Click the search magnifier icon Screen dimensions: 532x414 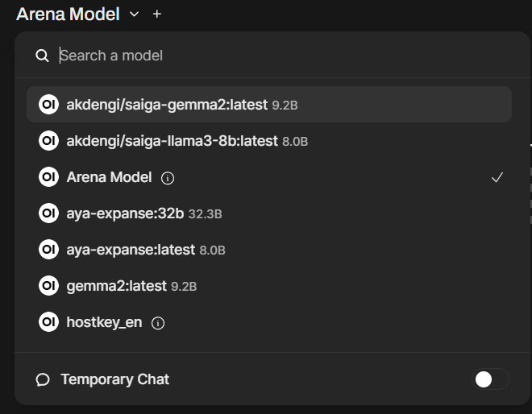[x=43, y=56]
